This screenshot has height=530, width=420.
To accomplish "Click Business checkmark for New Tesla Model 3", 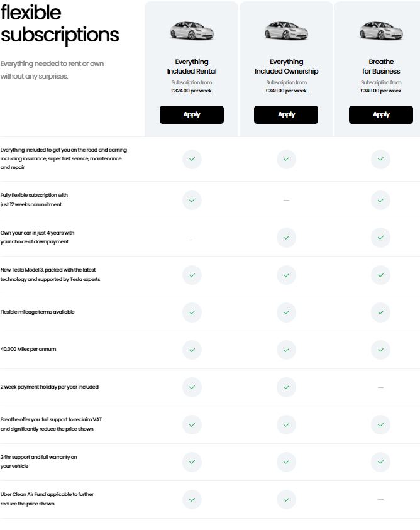I will click(x=380, y=275).
